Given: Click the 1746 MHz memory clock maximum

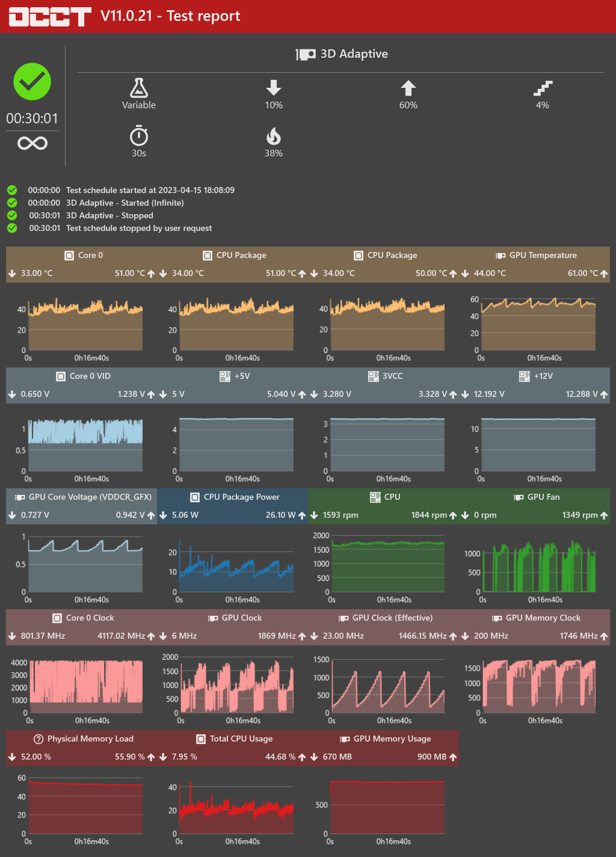Looking at the screenshot, I should (579, 636).
